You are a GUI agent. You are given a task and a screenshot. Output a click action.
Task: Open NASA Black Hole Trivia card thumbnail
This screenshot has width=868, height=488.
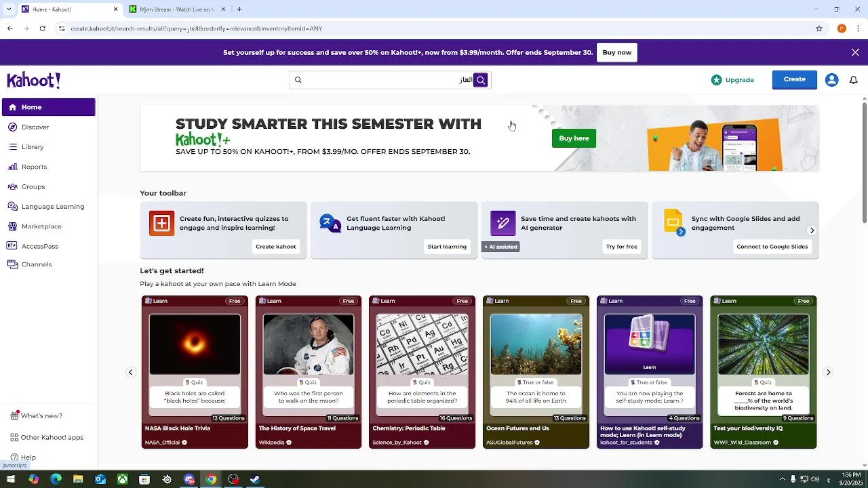(195, 344)
